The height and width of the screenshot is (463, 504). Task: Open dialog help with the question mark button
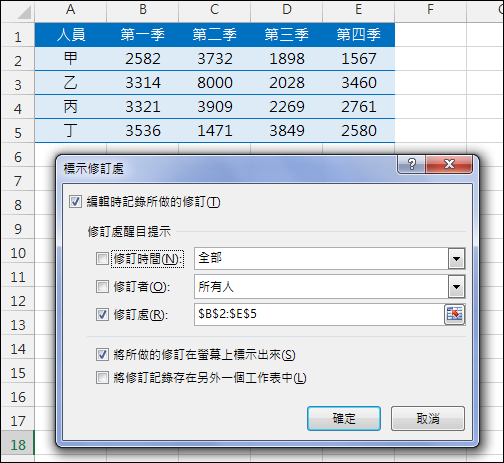point(411,164)
